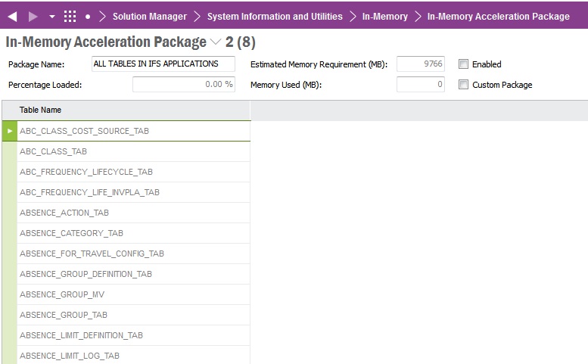The height and width of the screenshot is (364, 588).
Task: Click the chevron before In-Memory Acceleration Package
Action: [418, 16]
